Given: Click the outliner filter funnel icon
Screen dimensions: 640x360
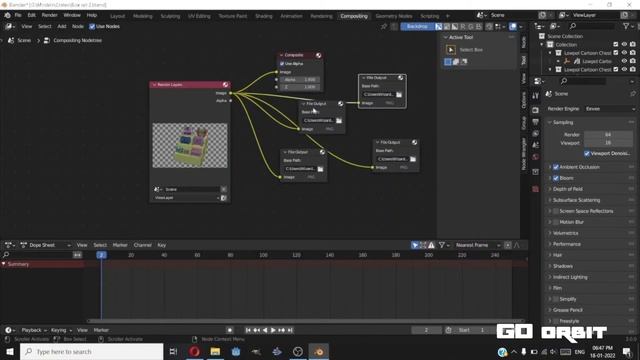Looking at the screenshot, I should click(627, 26).
